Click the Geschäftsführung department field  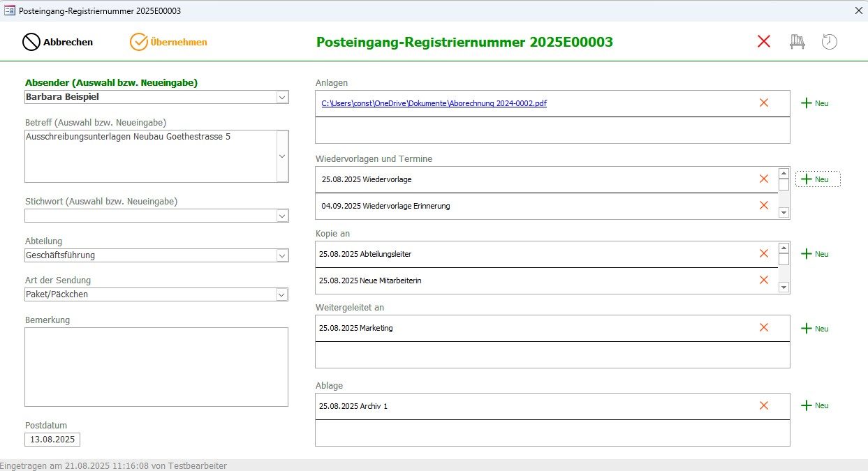150,255
